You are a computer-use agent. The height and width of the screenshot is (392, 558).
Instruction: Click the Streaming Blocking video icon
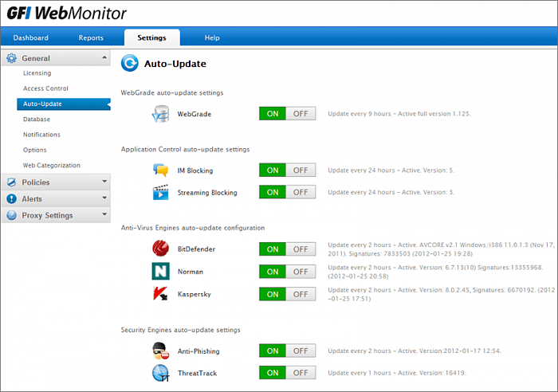pyautogui.click(x=161, y=193)
